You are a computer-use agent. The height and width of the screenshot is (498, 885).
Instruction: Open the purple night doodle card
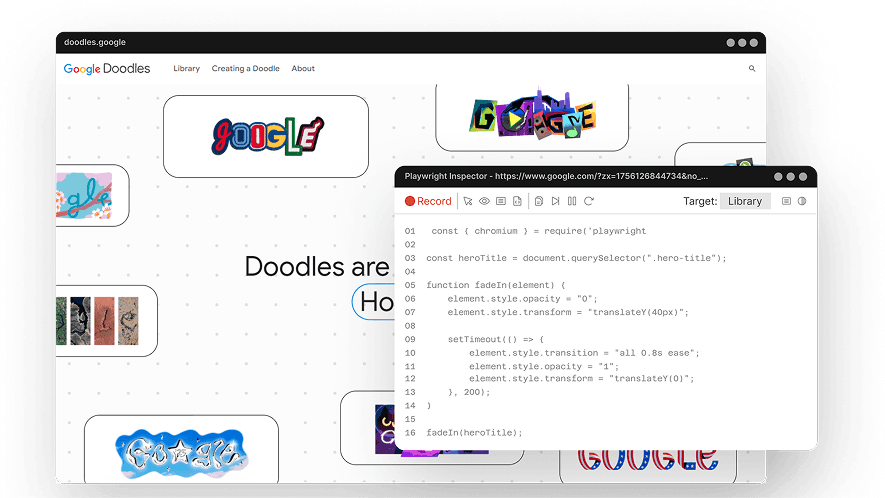pos(367,428)
